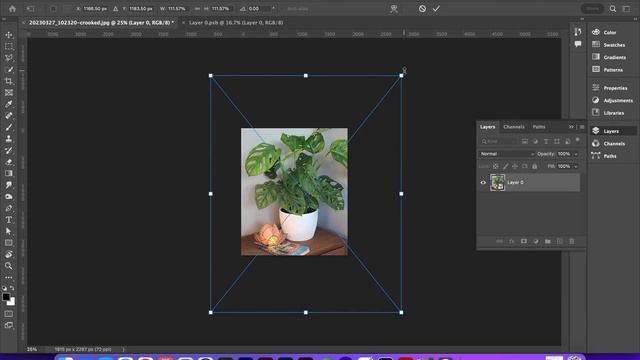Commit the transform with the checkmark

[436, 9]
